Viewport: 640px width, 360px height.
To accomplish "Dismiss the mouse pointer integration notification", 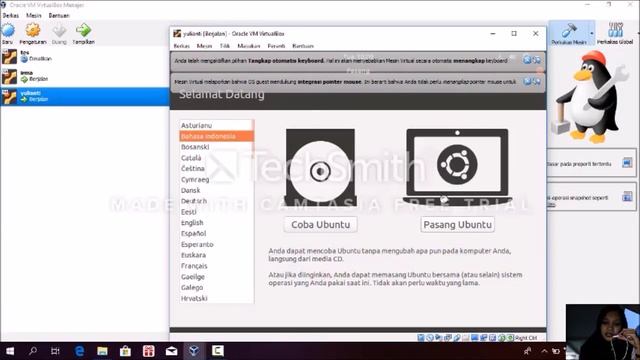I will pos(527,81).
